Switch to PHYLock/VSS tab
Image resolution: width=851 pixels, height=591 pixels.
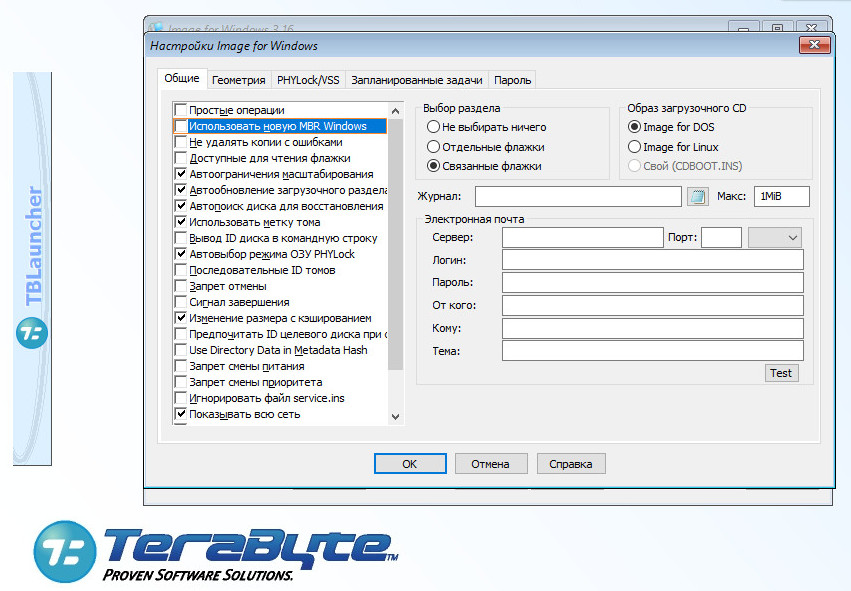tap(308, 80)
